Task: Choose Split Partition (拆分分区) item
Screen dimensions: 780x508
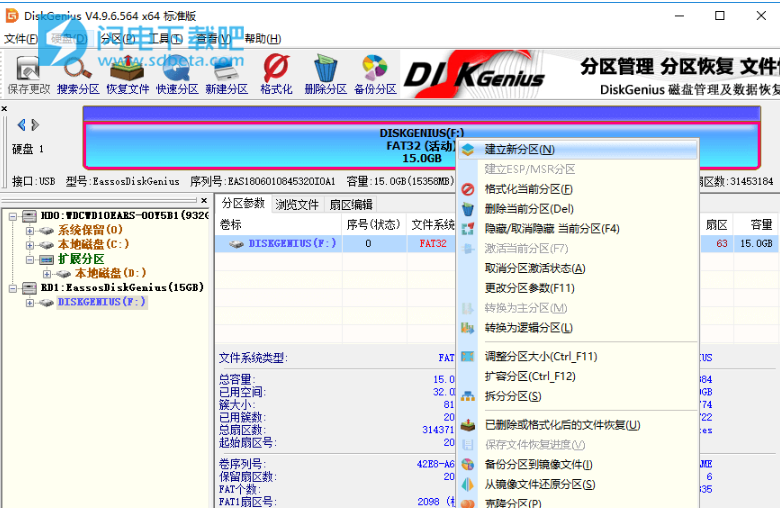Action: tap(578, 396)
